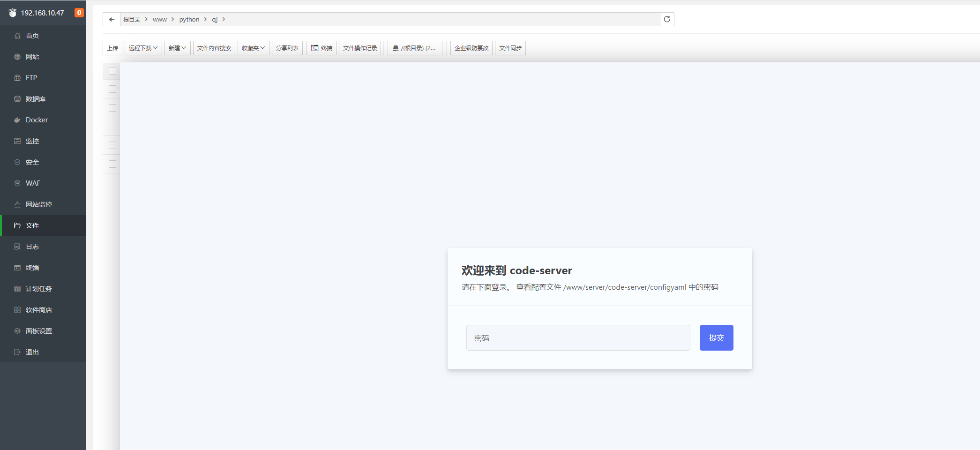The image size is (980, 450).
Task: Click the shield icon beside 安全
Action: (x=17, y=162)
